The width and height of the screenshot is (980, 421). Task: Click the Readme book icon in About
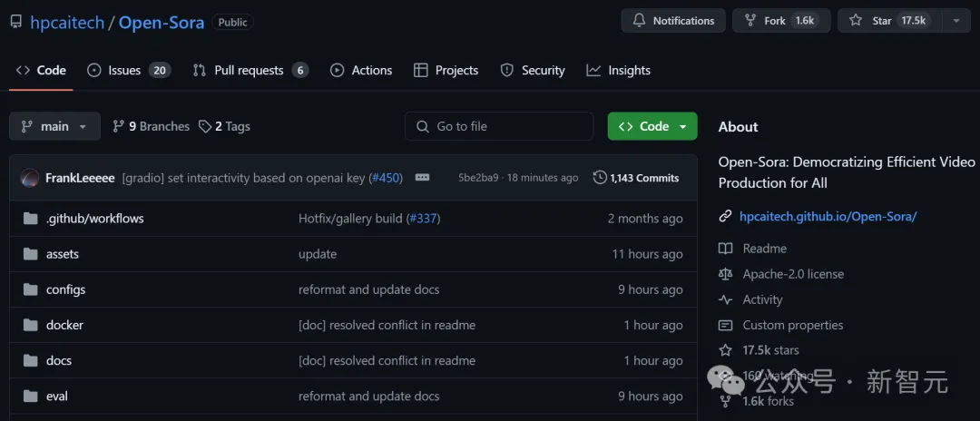tap(726, 249)
